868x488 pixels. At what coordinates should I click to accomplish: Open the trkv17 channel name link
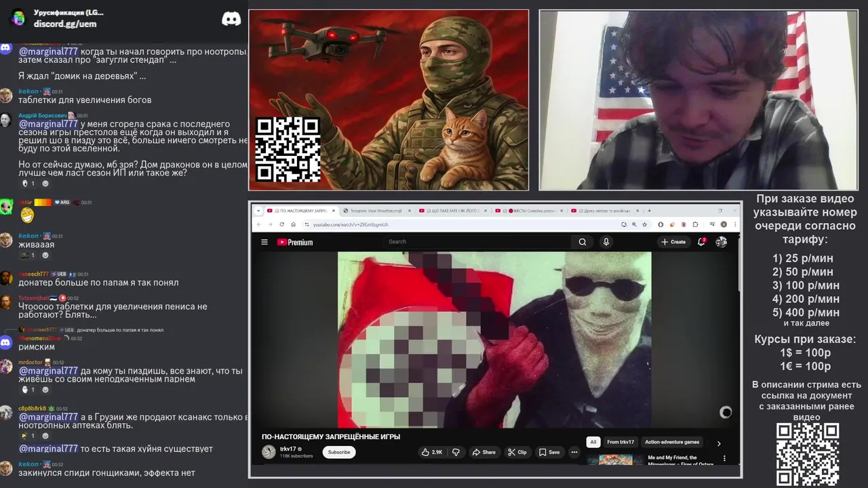pyautogui.click(x=288, y=449)
